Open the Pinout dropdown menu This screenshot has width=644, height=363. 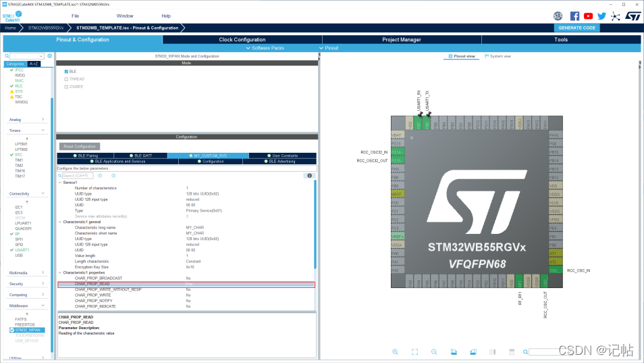click(x=329, y=48)
